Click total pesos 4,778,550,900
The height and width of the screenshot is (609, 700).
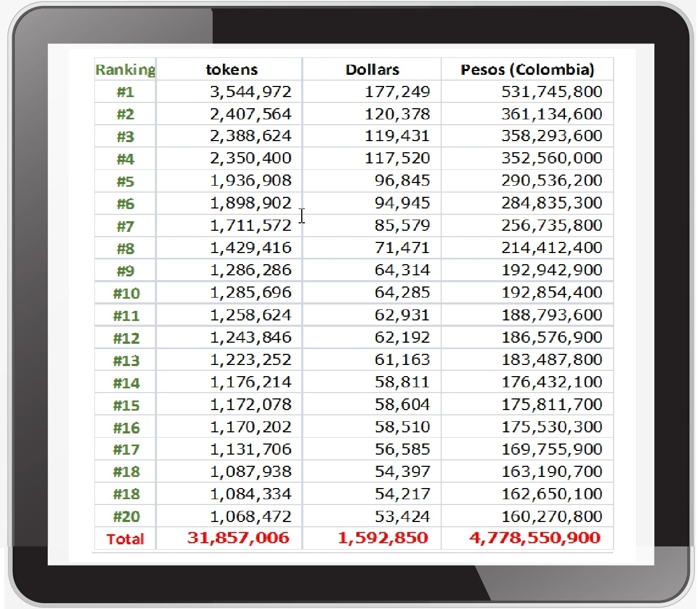535,538
